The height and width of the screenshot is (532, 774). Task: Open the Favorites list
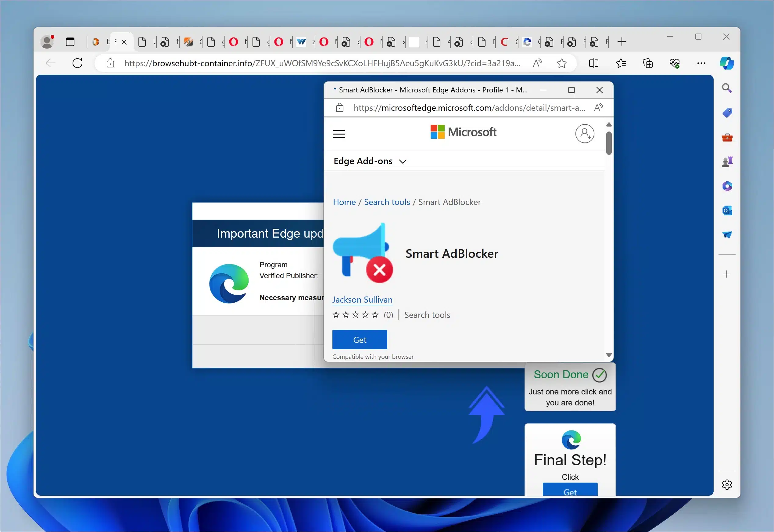click(x=621, y=63)
